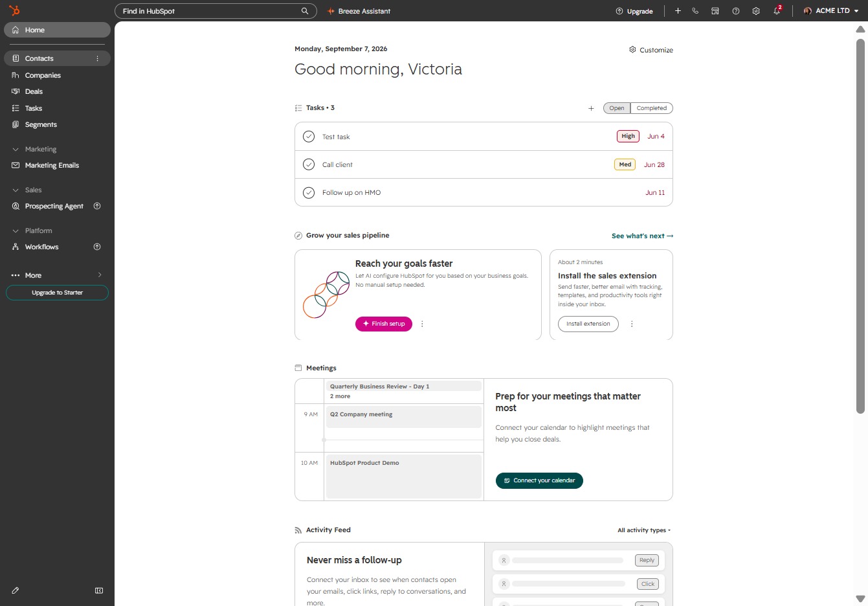Open the help question mark icon

pos(736,11)
